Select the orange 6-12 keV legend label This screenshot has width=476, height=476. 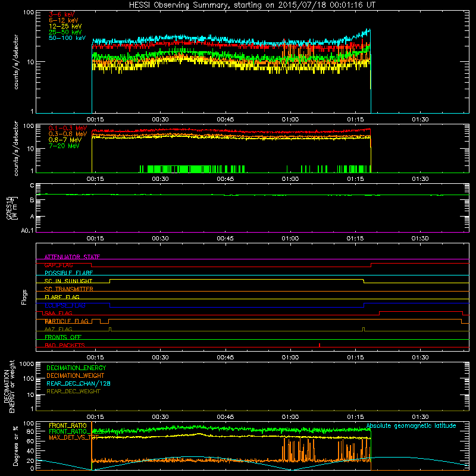coord(64,20)
